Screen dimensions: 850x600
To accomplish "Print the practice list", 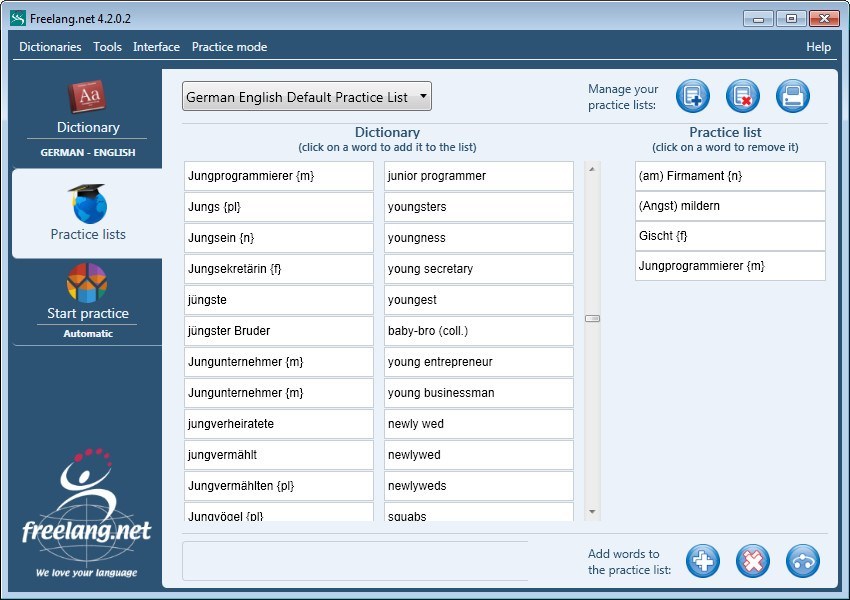I will click(x=793, y=96).
